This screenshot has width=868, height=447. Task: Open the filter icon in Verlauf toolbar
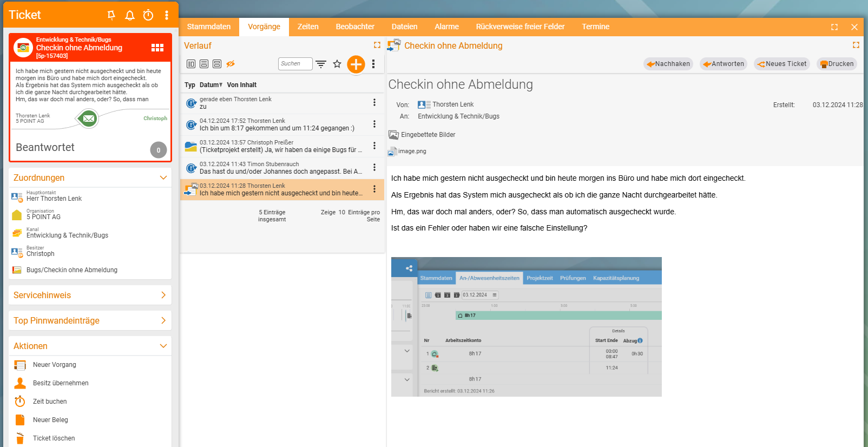321,64
